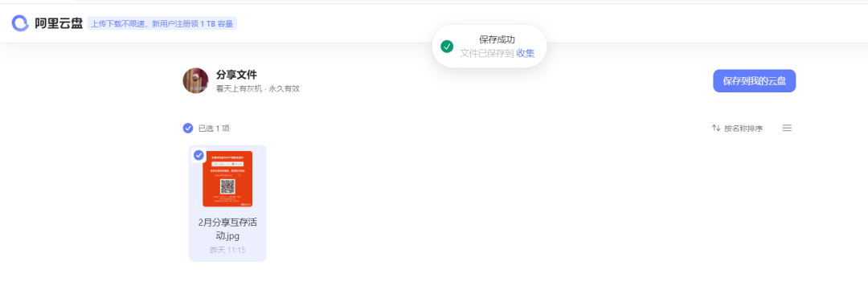The width and height of the screenshot is (868, 294).
Task: Open the 收集 link in the save toast
Action: (x=526, y=53)
